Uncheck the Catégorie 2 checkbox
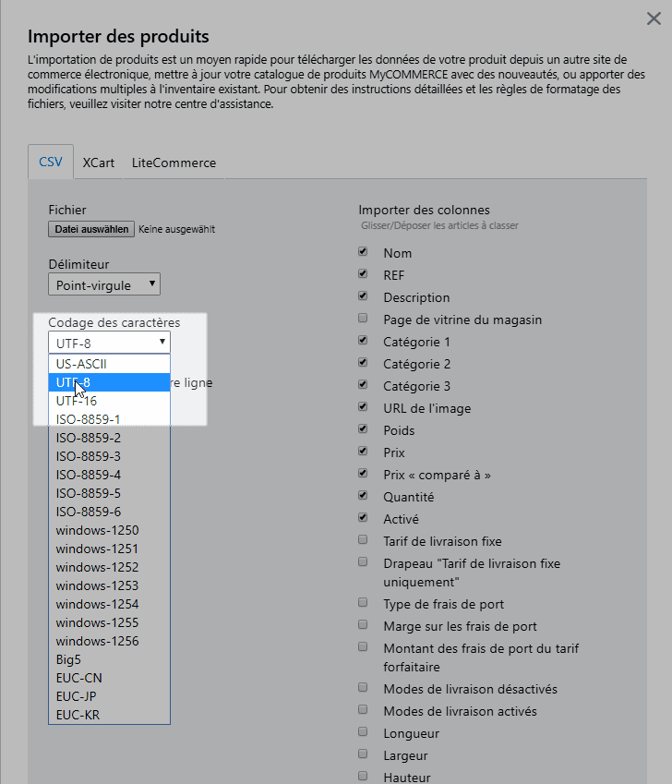 tap(363, 362)
